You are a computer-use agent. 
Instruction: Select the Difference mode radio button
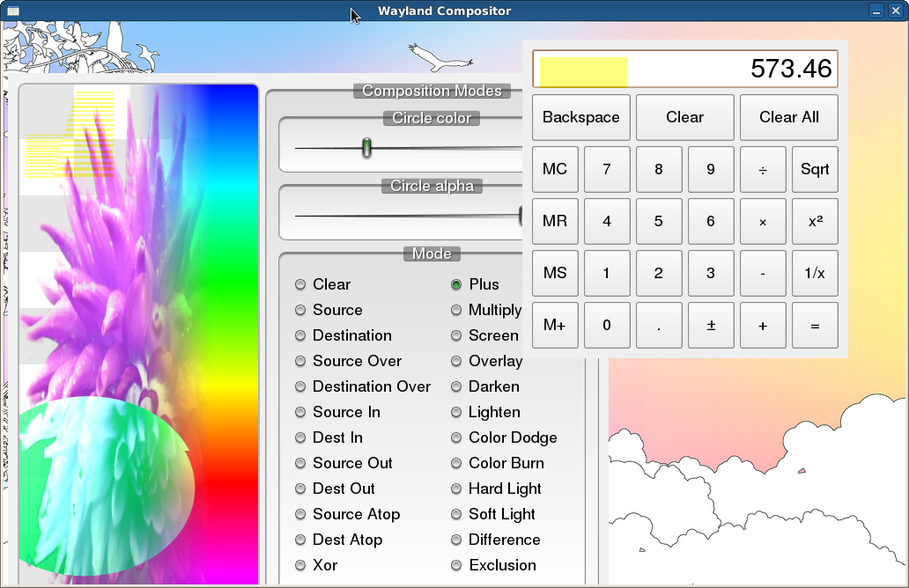(x=456, y=540)
